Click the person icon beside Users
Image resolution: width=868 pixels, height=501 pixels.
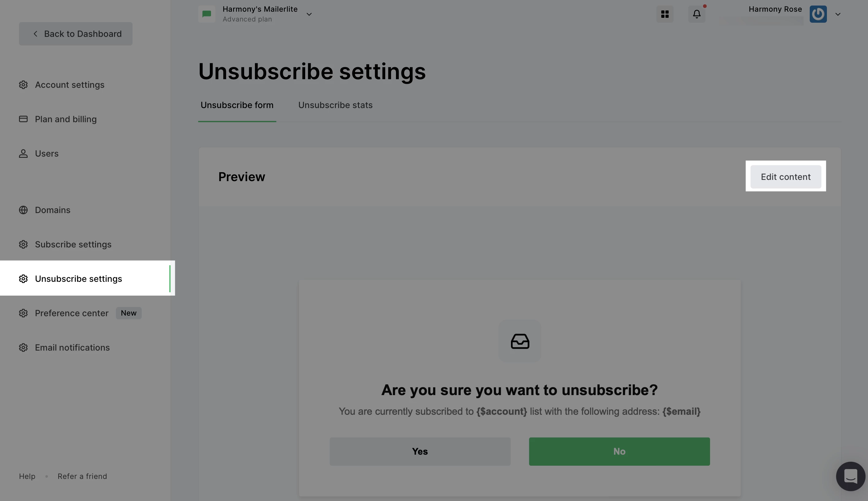23,153
